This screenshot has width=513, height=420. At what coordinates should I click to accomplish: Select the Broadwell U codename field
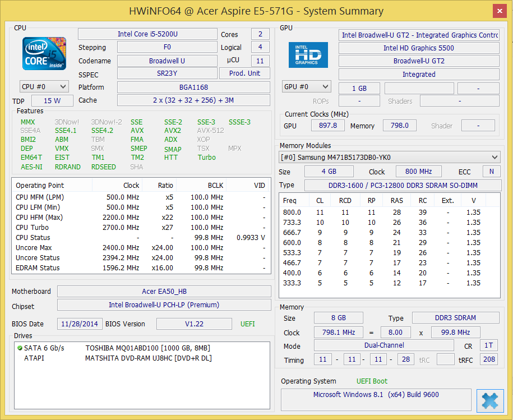pos(167,61)
